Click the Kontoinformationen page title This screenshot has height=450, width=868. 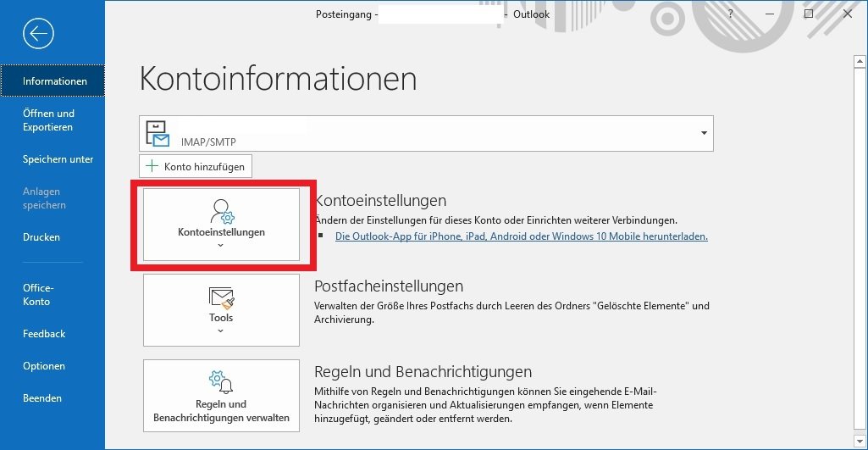tap(278, 78)
